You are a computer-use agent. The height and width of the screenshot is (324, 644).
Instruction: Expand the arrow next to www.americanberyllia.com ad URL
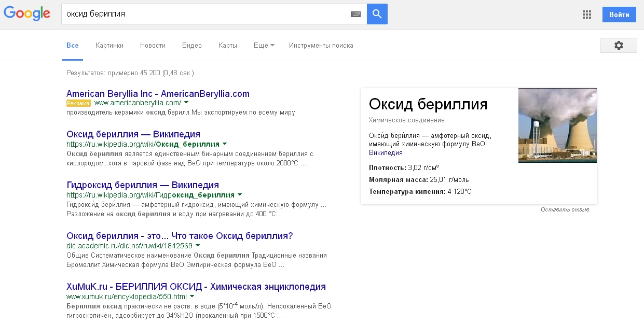coord(186,103)
